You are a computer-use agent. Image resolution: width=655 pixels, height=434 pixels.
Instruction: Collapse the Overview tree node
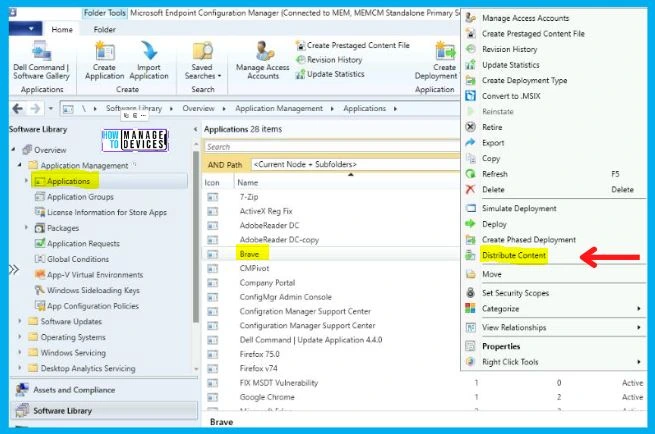(13, 149)
